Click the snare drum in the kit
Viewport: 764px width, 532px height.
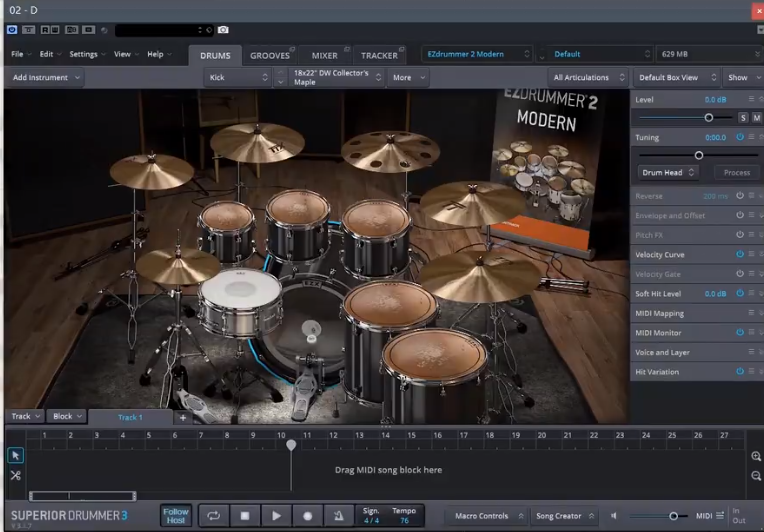(x=240, y=302)
